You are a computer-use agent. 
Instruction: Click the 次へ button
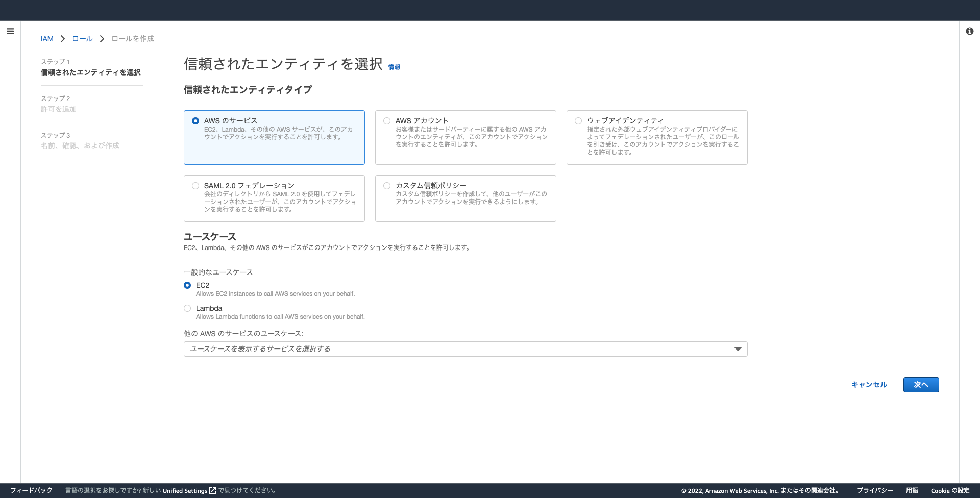(921, 385)
